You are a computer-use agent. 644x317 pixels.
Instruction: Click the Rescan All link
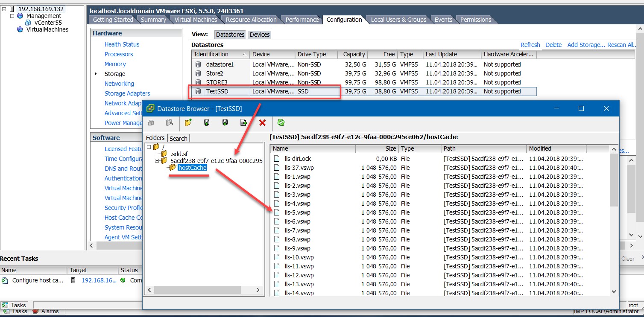pyautogui.click(x=621, y=44)
